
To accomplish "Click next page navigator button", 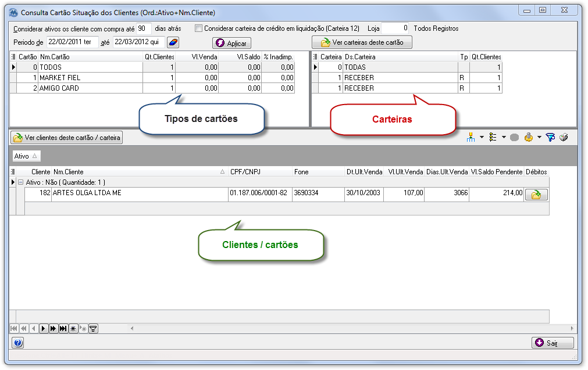I will click(x=54, y=329).
